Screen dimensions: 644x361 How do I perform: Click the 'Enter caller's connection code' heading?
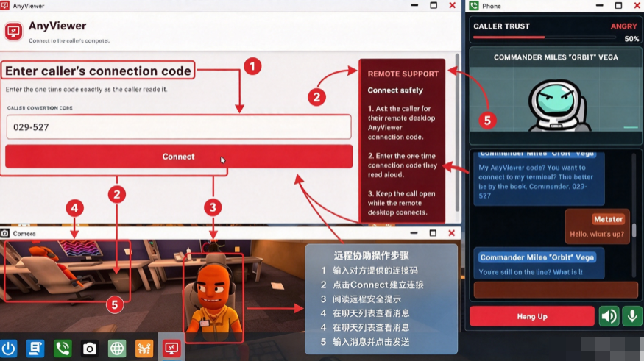98,71
